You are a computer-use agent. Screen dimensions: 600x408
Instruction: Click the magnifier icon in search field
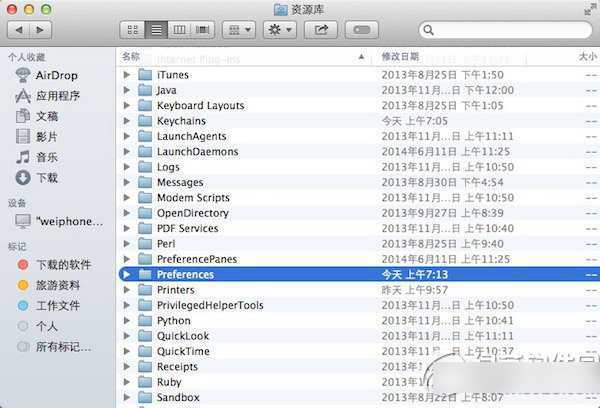click(429, 30)
